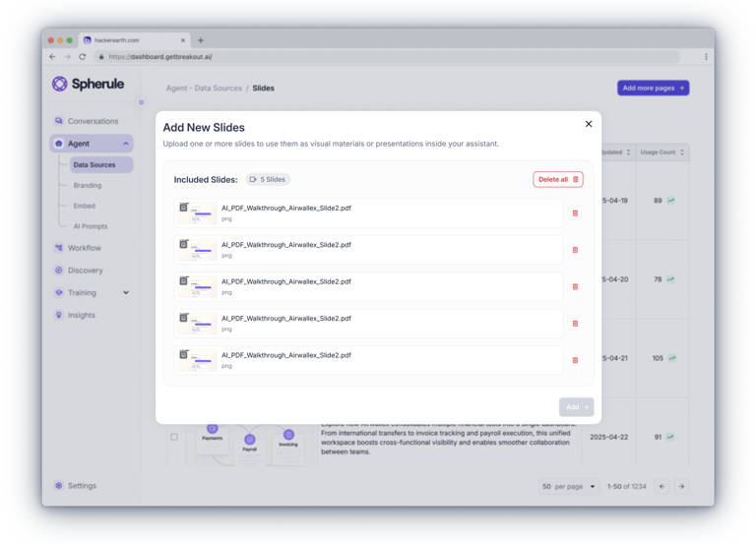Screen dimensions: 756x544
Task: Select Data Sources in the sidebar
Action: click(101, 165)
